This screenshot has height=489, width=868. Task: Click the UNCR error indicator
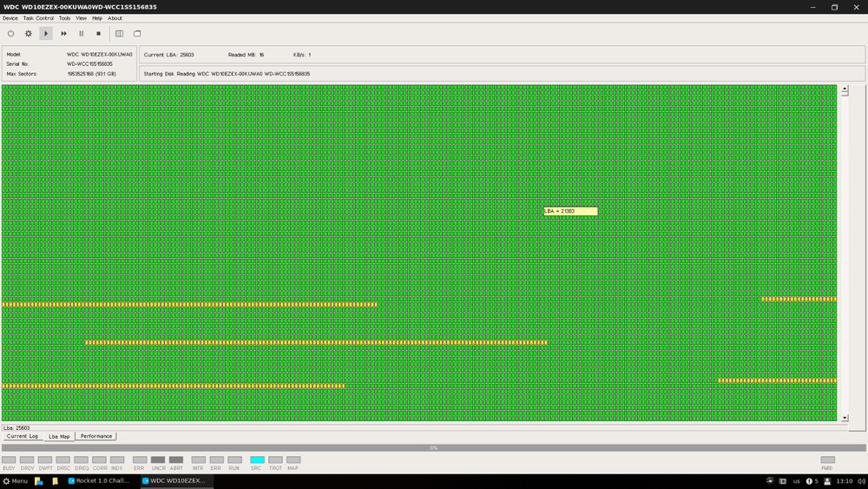click(158, 459)
